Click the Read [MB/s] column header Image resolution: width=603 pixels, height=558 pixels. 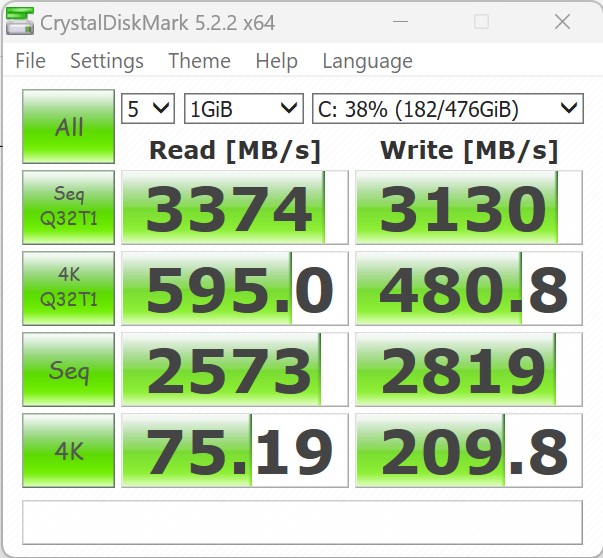coord(235,150)
